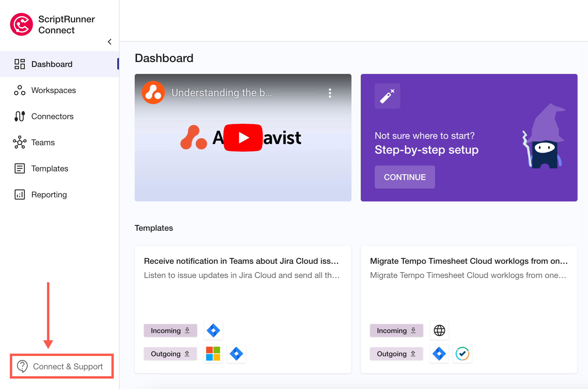Click the Connectors plug icon
This screenshot has width=588, height=389.
(20, 116)
